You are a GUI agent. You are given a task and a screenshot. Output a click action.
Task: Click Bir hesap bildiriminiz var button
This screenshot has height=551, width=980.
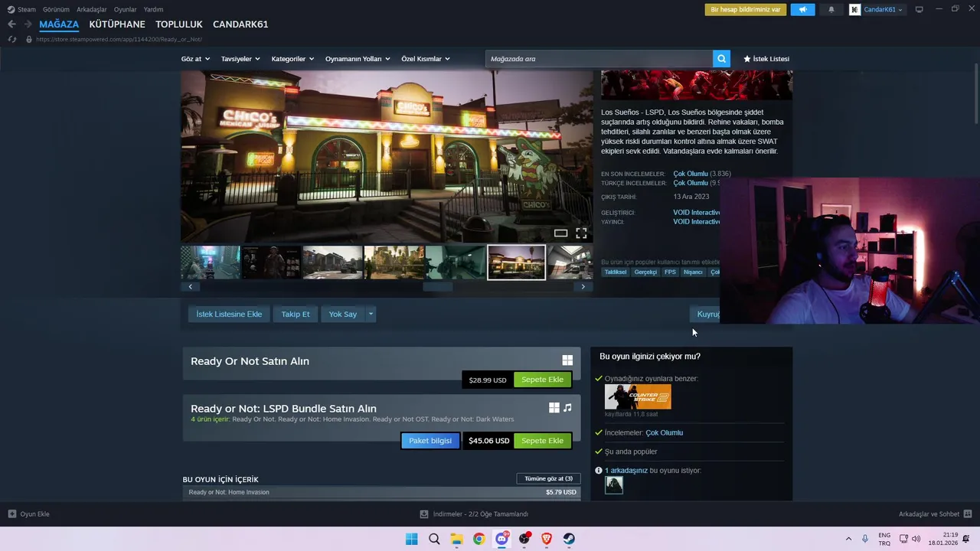(x=746, y=10)
